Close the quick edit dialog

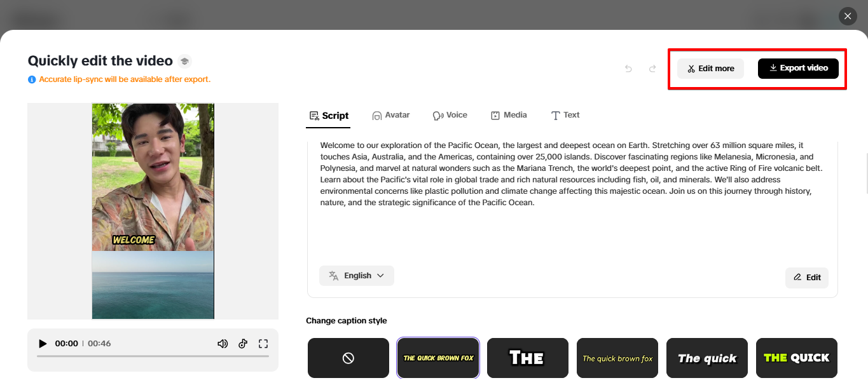(x=848, y=16)
